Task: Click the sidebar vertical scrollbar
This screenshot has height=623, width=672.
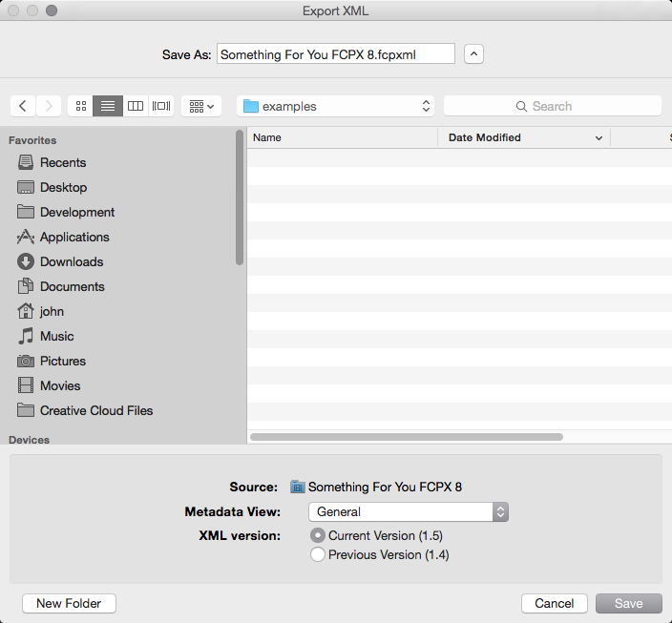Action: point(240,197)
